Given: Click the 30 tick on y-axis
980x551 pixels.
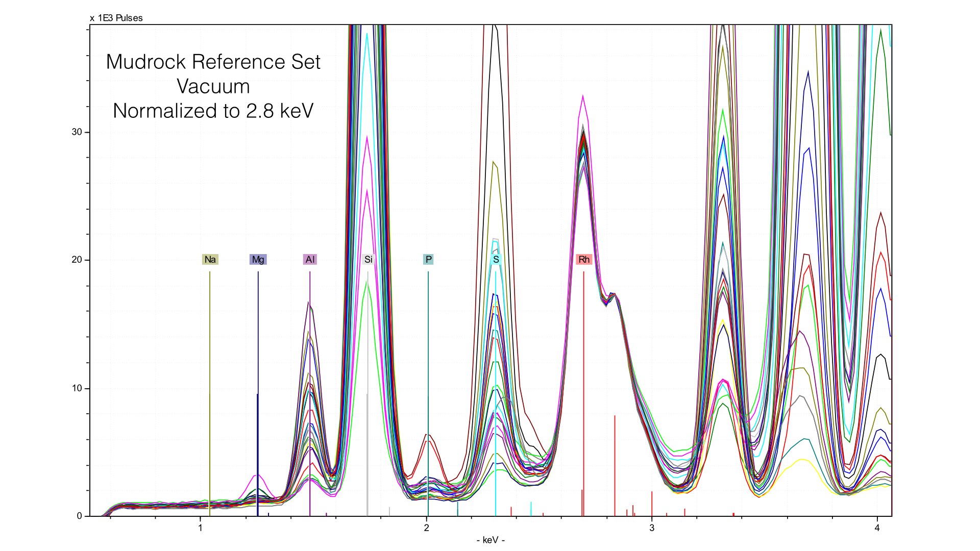Looking at the screenshot, I should coord(77,132).
